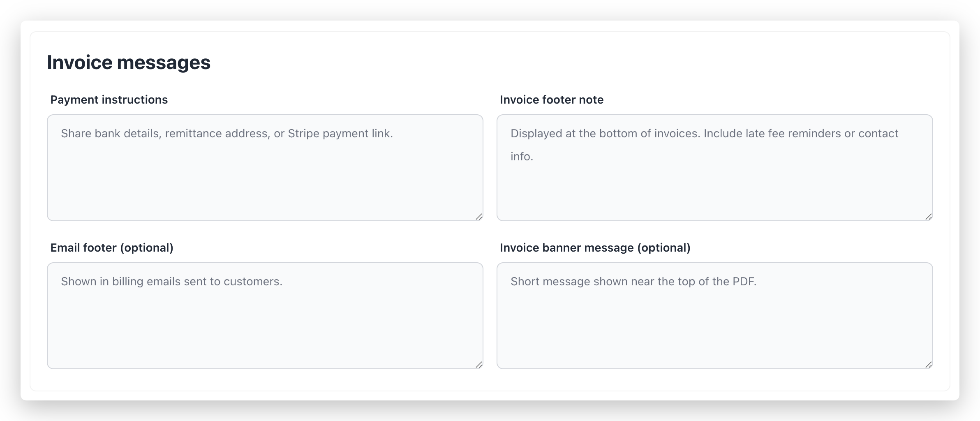Click the "Invoice banner message (optional)" label
This screenshot has height=421, width=980.
click(595, 248)
